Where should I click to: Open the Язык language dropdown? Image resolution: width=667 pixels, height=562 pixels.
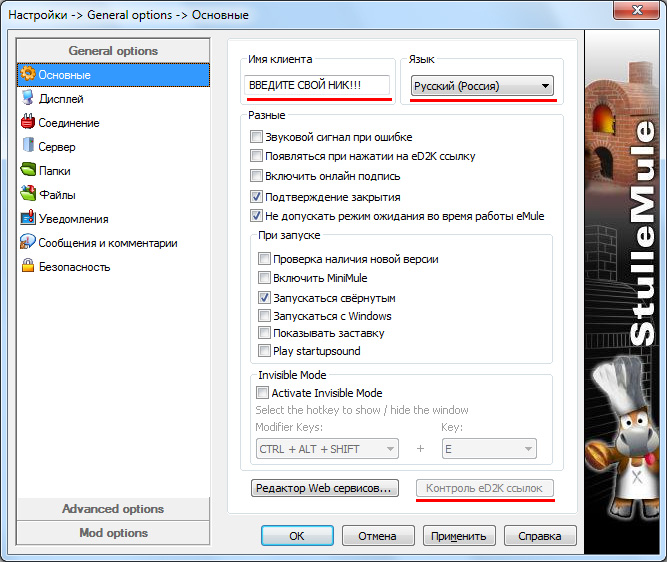(x=482, y=87)
